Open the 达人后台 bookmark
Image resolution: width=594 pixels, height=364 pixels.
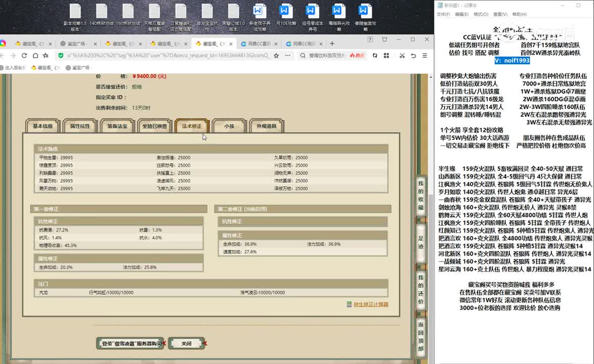pos(13,68)
